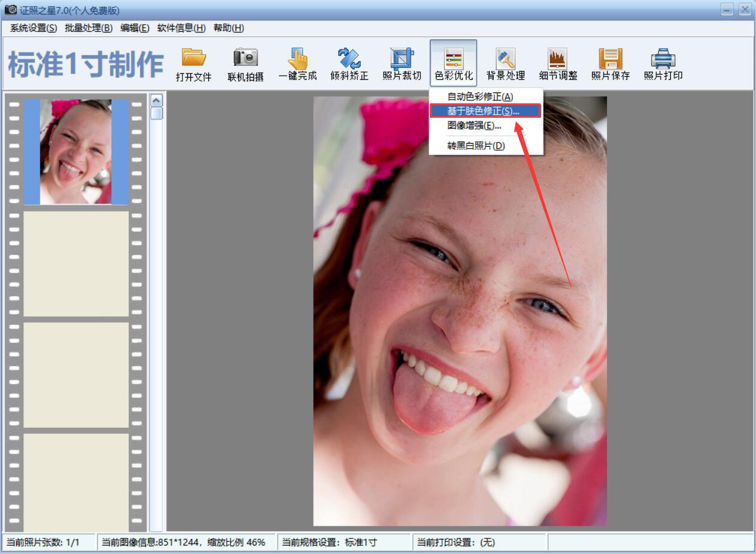Open the 背景处理 background tool
The image size is (756, 554).
click(506, 59)
